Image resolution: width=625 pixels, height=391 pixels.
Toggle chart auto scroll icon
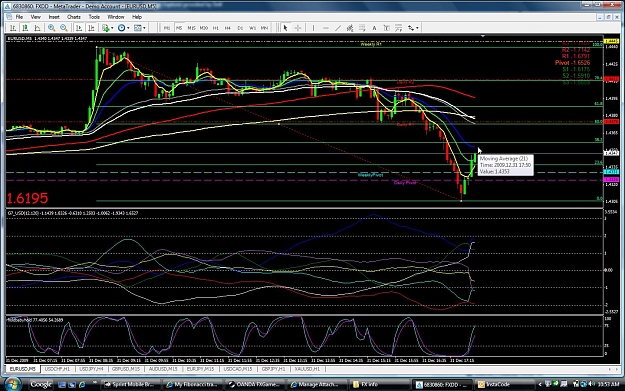pyautogui.click(x=79, y=28)
